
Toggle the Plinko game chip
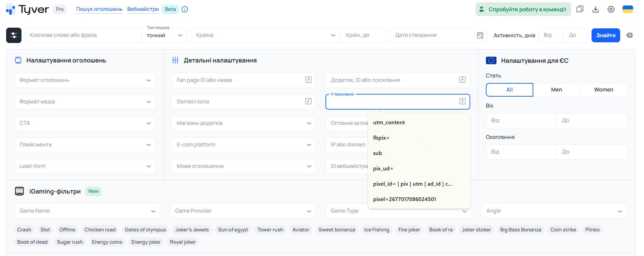tap(592, 230)
